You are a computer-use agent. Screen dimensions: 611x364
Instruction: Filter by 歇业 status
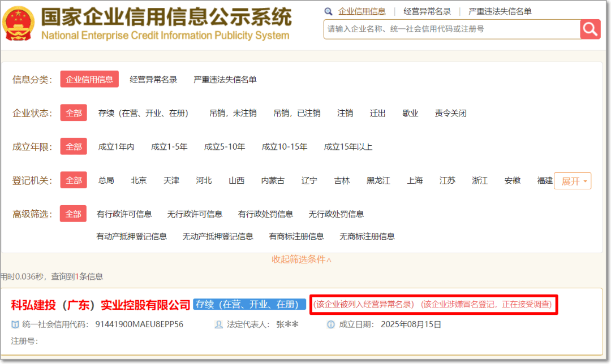(410, 113)
